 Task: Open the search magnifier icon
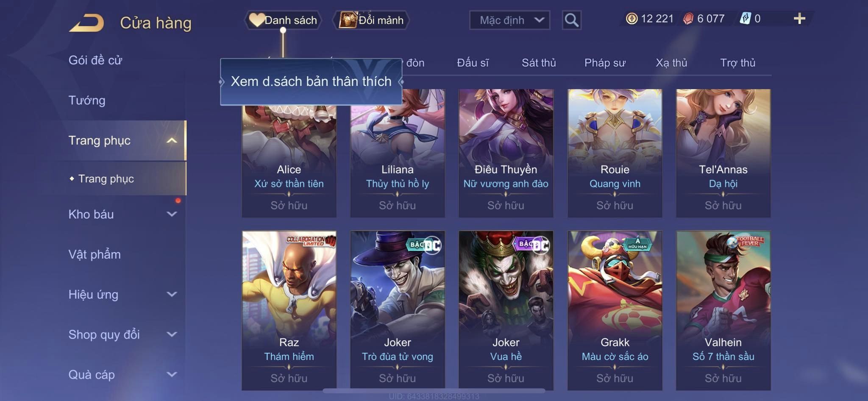[x=571, y=20]
